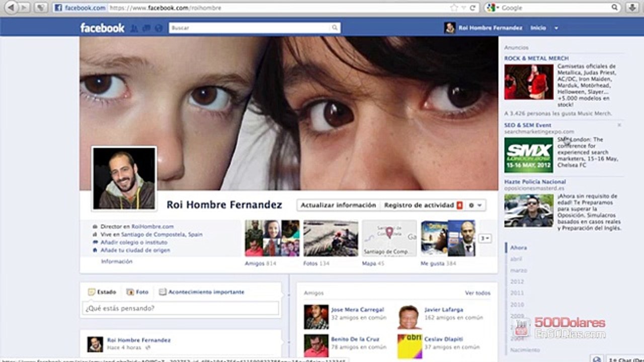Click the site identity facebook.com dropdown
Viewport: 644px width, 362px height.
click(79, 8)
